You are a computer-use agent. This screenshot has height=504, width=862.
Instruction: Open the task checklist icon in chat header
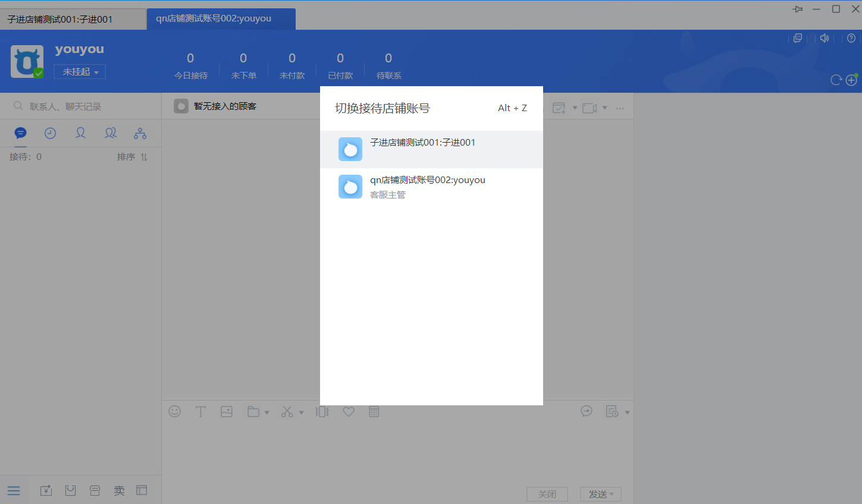point(559,108)
